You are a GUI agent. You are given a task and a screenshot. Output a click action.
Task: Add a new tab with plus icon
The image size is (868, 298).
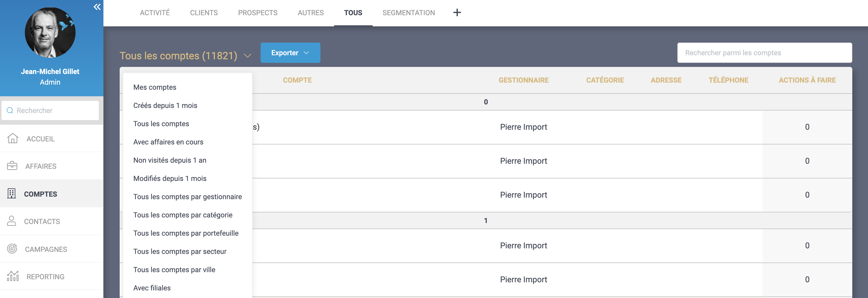click(457, 13)
